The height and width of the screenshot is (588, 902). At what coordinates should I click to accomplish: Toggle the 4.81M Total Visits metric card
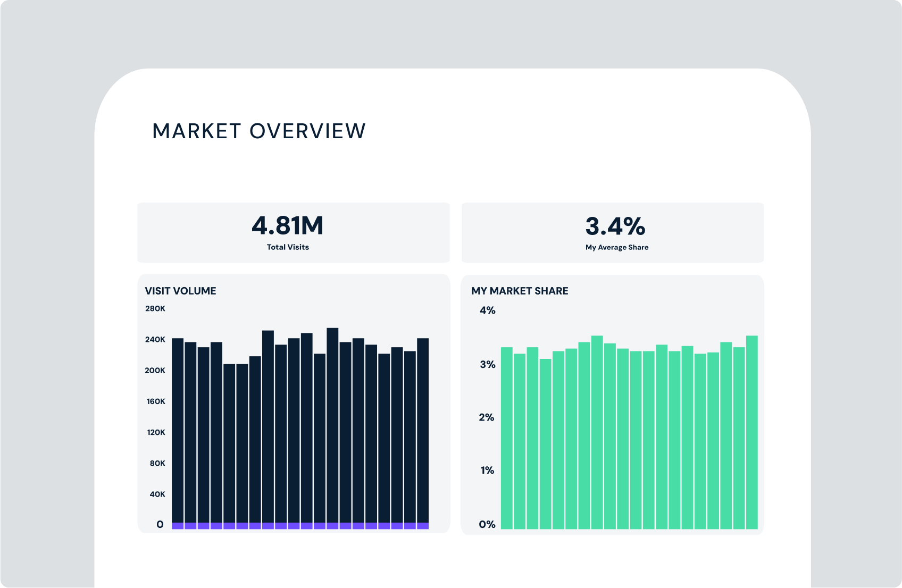coord(294,232)
